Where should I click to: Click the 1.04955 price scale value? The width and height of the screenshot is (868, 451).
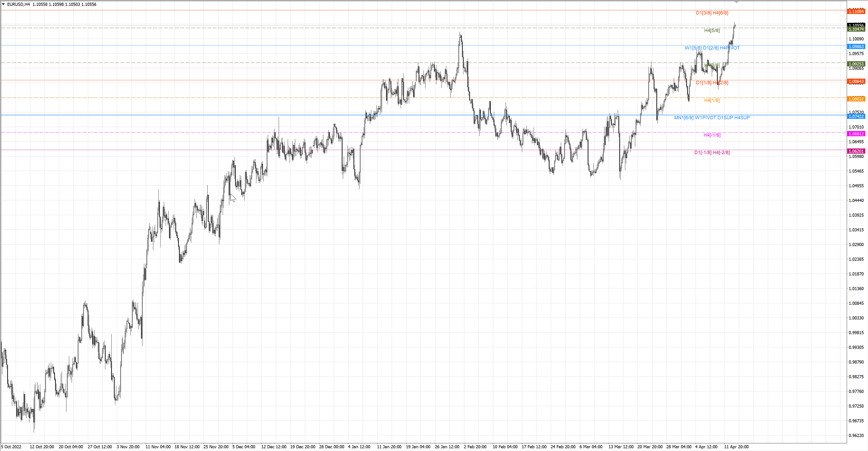pyautogui.click(x=856, y=186)
